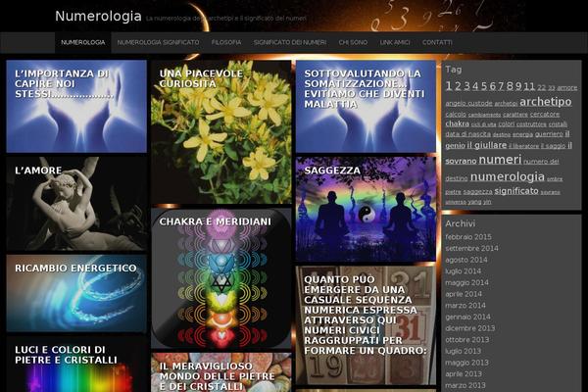Click the data di nascita tag
588x392 pixels.
[468, 134]
